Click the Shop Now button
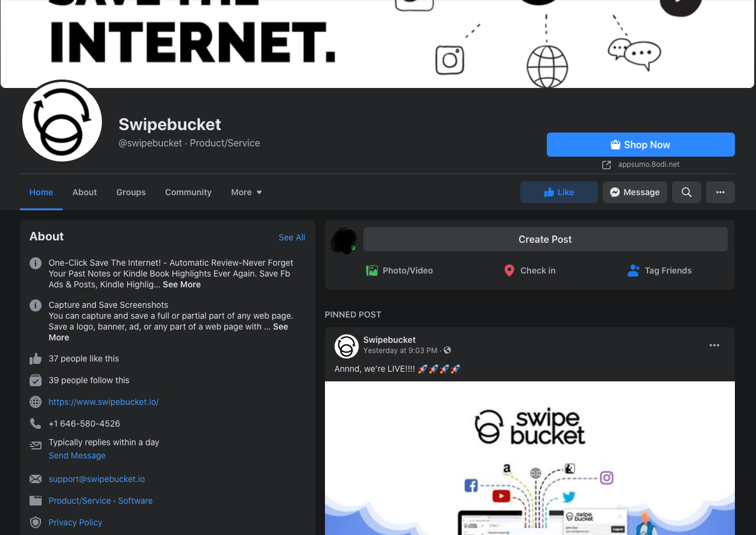Image resolution: width=756 pixels, height=535 pixels. tap(641, 145)
